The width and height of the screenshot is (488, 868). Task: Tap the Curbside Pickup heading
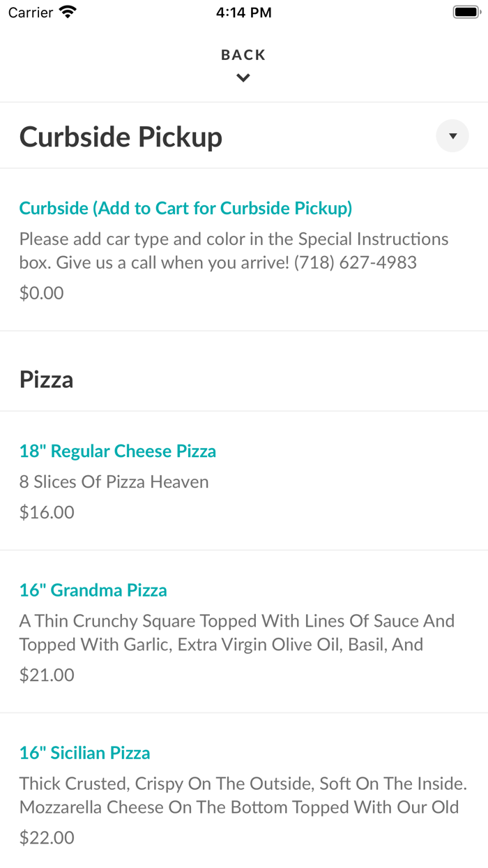click(120, 136)
